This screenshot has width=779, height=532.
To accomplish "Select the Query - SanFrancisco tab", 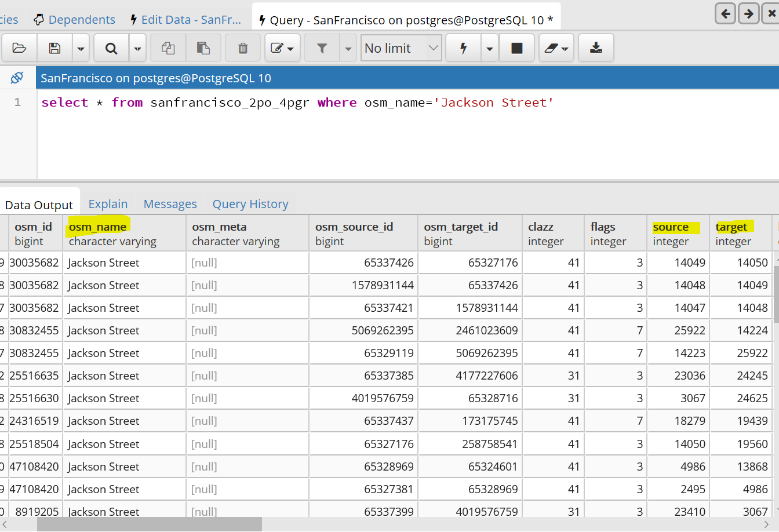I will [x=406, y=20].
